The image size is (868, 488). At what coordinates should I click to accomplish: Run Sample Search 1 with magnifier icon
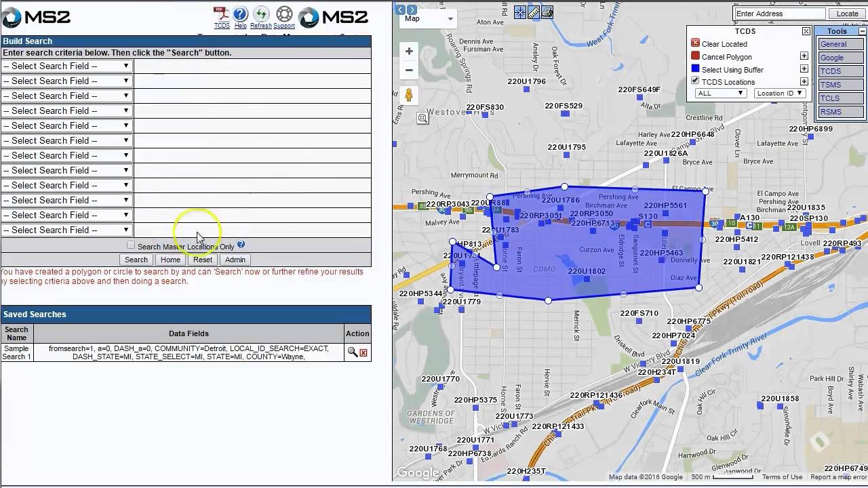point(352,352)
